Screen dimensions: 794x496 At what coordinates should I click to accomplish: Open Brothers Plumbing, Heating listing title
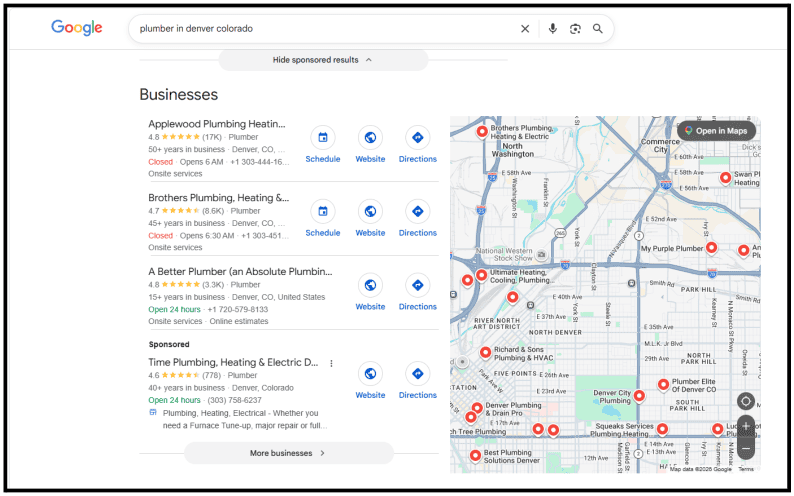218,198
